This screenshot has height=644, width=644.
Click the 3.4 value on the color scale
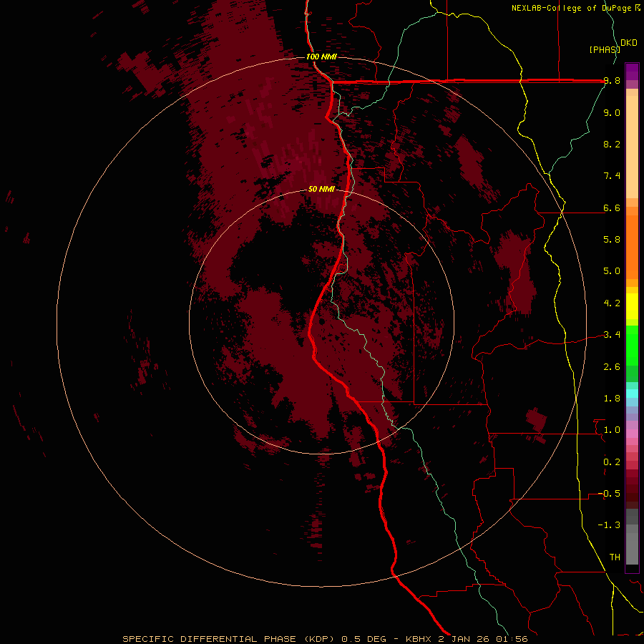612,335
